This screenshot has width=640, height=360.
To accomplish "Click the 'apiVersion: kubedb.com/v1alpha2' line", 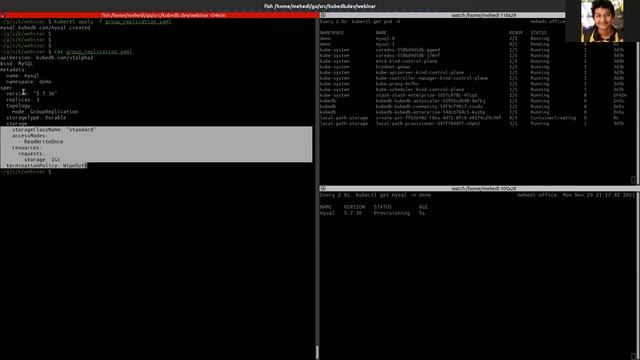I will point(47,58).
